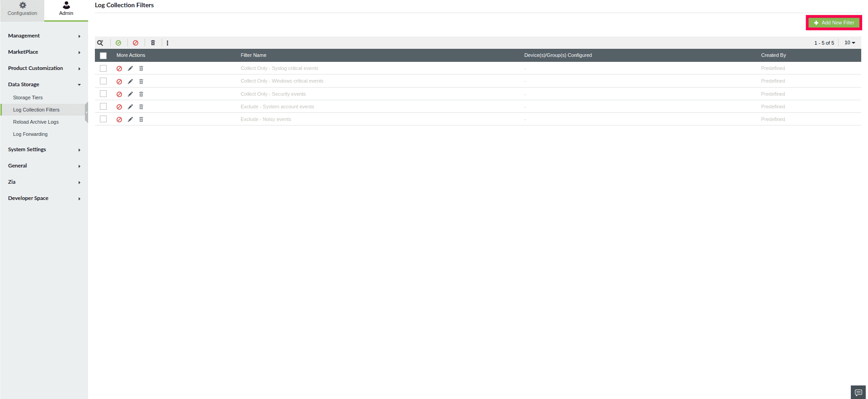This screenshot has width=868, height=399.
Task: Delete the Syslog critical events filter
Action: pos(141,69)
